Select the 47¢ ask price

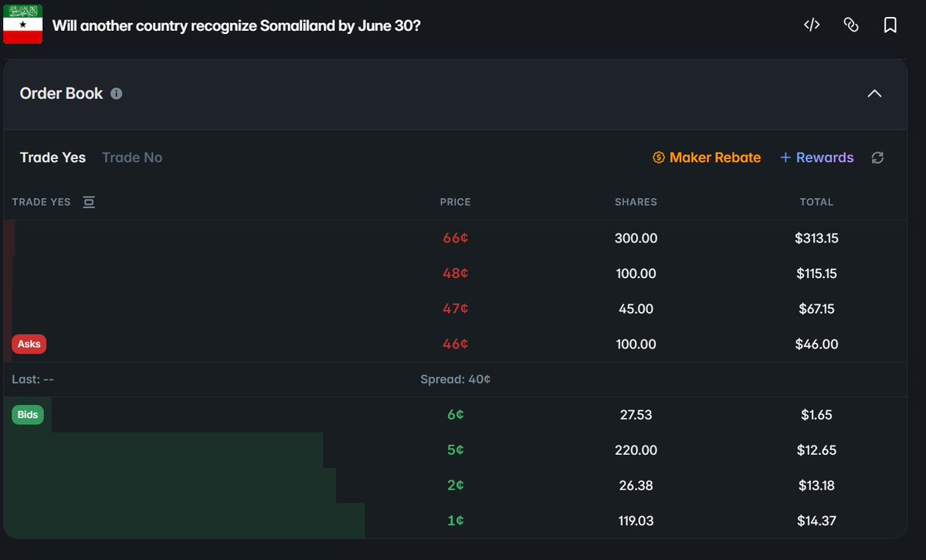coord(456,309)
